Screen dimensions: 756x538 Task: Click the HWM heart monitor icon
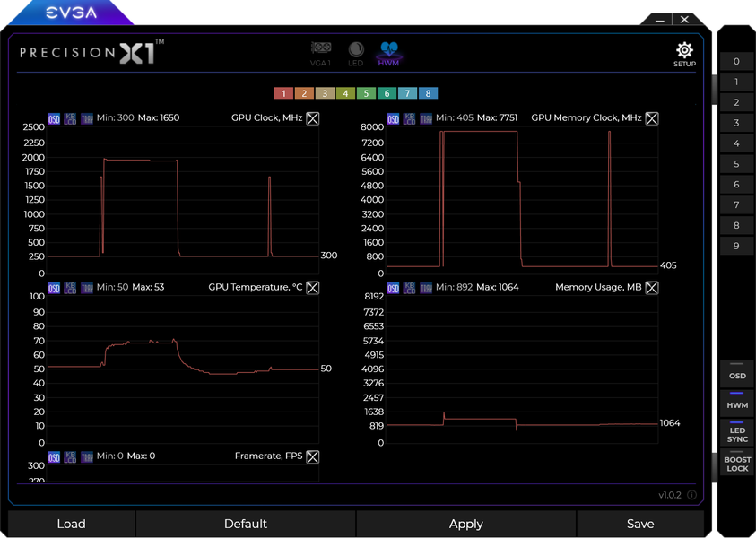(388, 54)
